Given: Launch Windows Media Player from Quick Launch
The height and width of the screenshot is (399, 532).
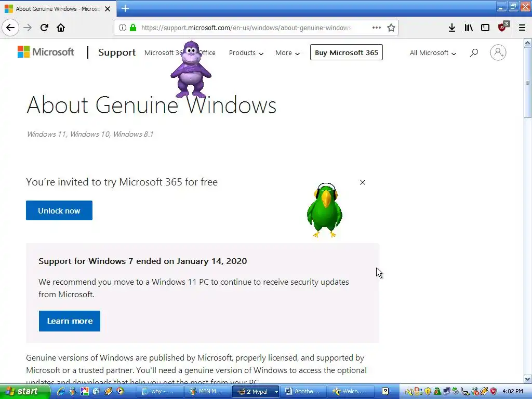Looking at the screenshot, I should [120, 392].
